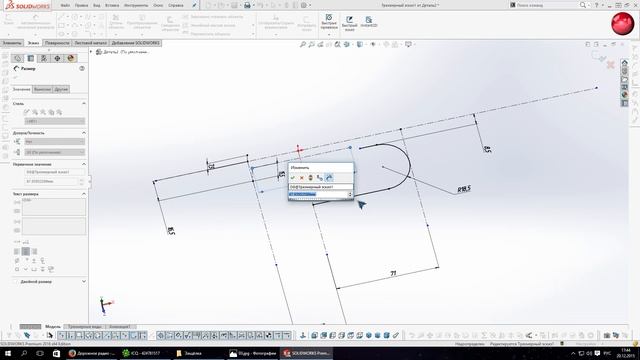The width and height of the screenshot is (640, 360).
Task: Open the Вставка menu
Action: [112, 5]
